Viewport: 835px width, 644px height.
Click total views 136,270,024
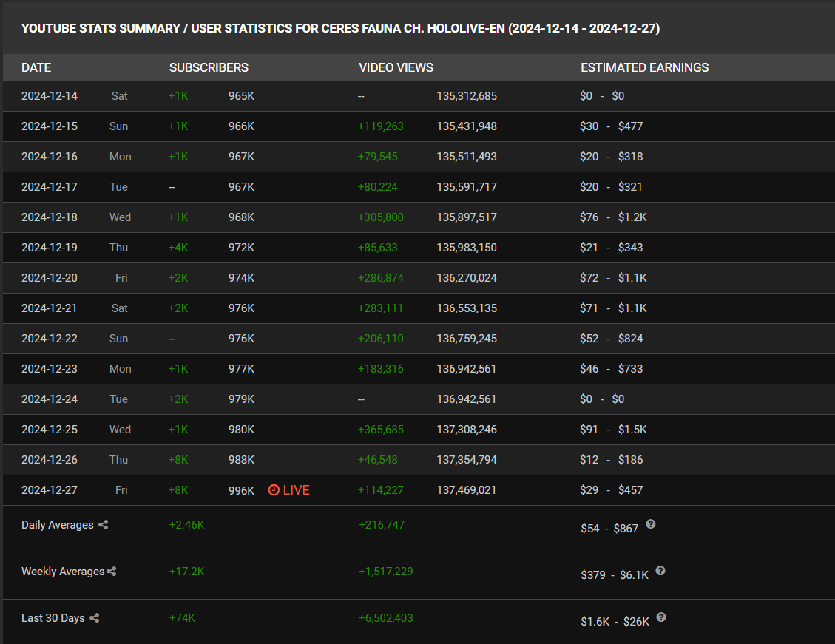pyautogui.click(x=467, y=278)
